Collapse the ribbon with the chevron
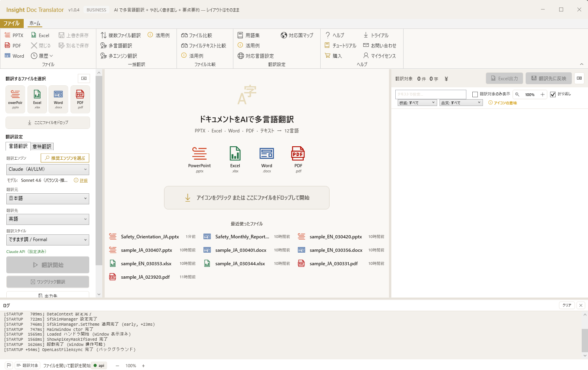Viewport: 588px width, 370px height. coord(581,64)
